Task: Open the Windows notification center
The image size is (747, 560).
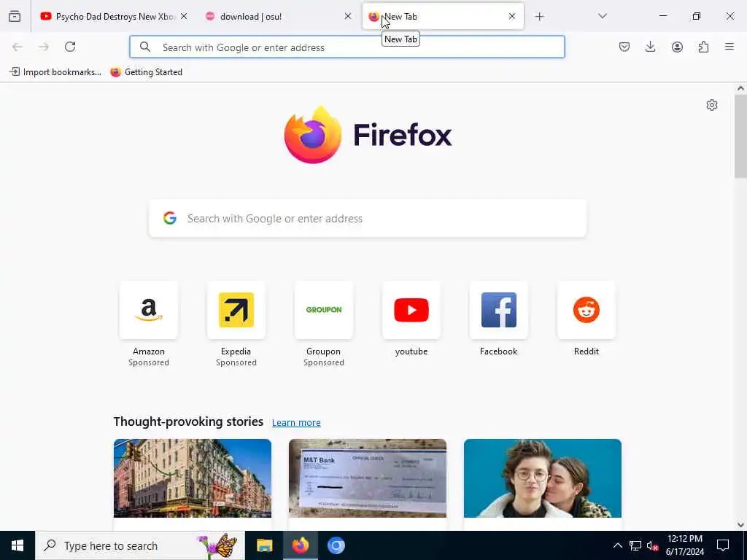Action: point(723,545)
